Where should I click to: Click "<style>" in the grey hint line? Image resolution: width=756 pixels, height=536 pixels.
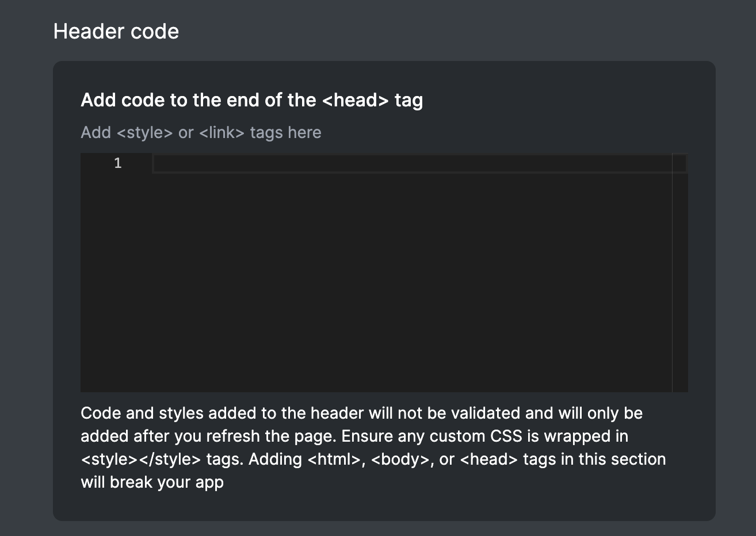click(144, 133)
